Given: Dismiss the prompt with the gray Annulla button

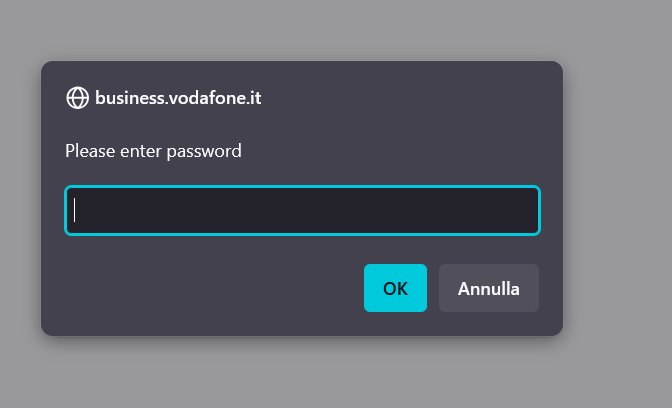Looking at the screenshot, I should [488, 288].
